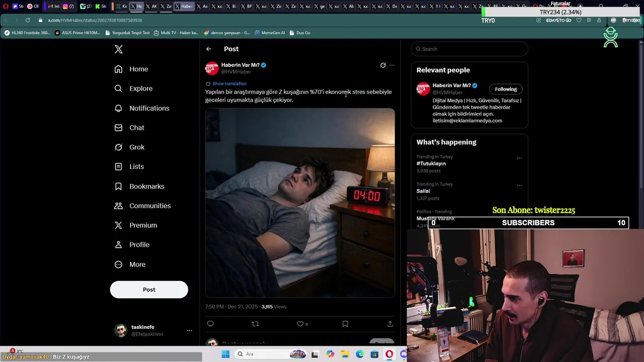Open Yorgunluk Tespit Test bookmark folder
Image resolution: width=644 pixels, height=362 pixels.
tap(127, 33)
